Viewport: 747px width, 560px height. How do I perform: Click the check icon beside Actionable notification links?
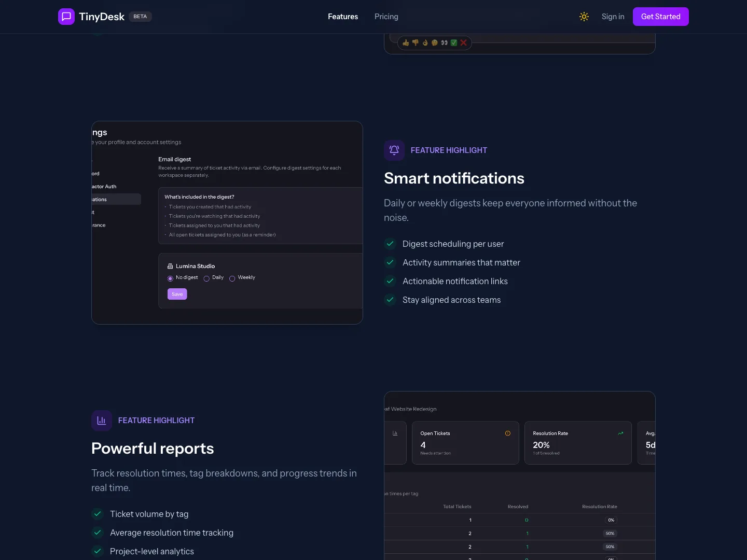coord(390,281)
